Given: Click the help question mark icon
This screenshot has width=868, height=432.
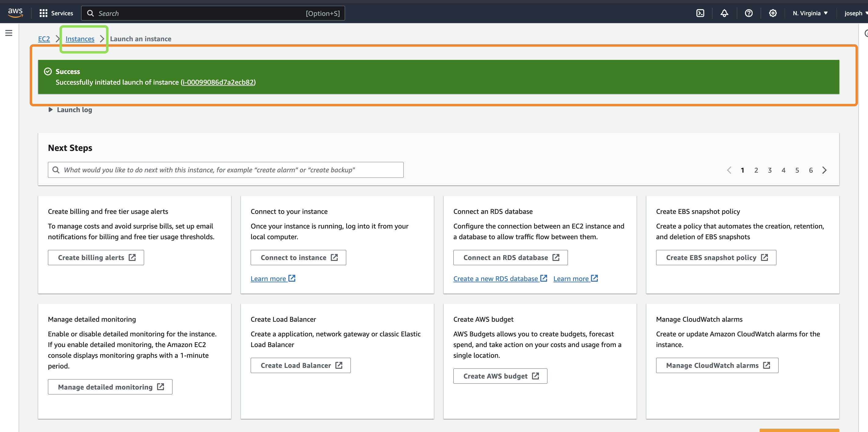Looking at the screenshot, I should [748, 13].
